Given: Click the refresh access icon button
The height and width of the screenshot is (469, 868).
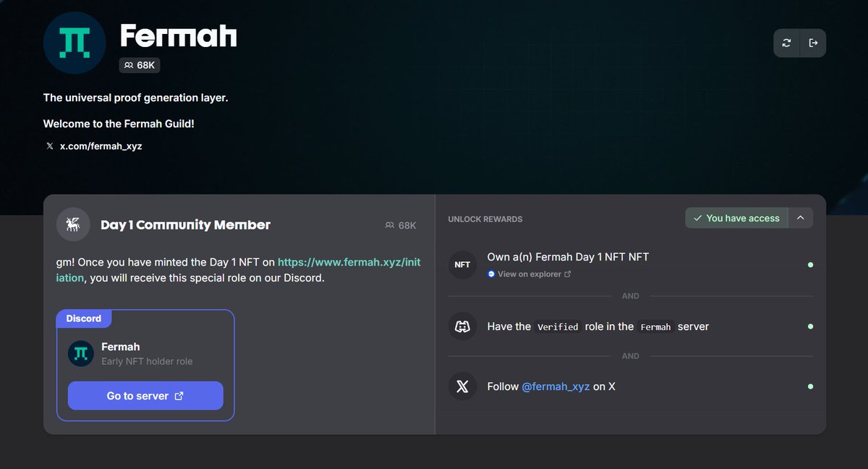Looking at the screenshot, I should (787, 43).
